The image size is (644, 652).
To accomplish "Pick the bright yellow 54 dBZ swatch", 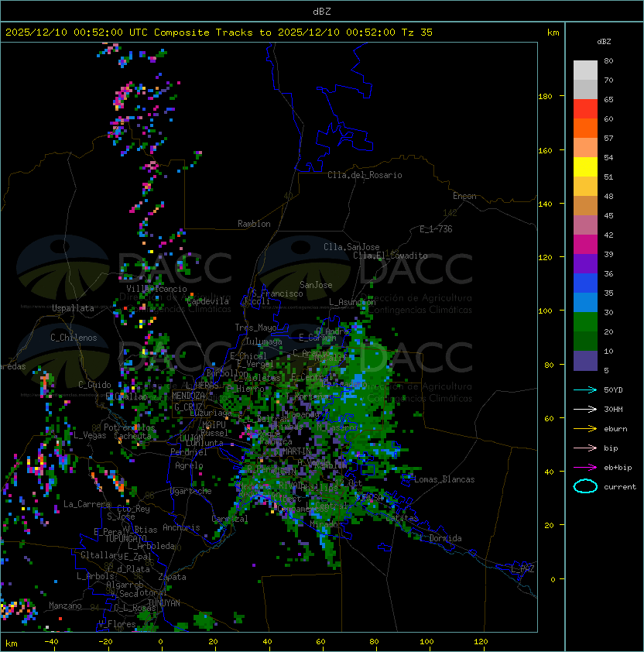I will click(x=585, y=167).
